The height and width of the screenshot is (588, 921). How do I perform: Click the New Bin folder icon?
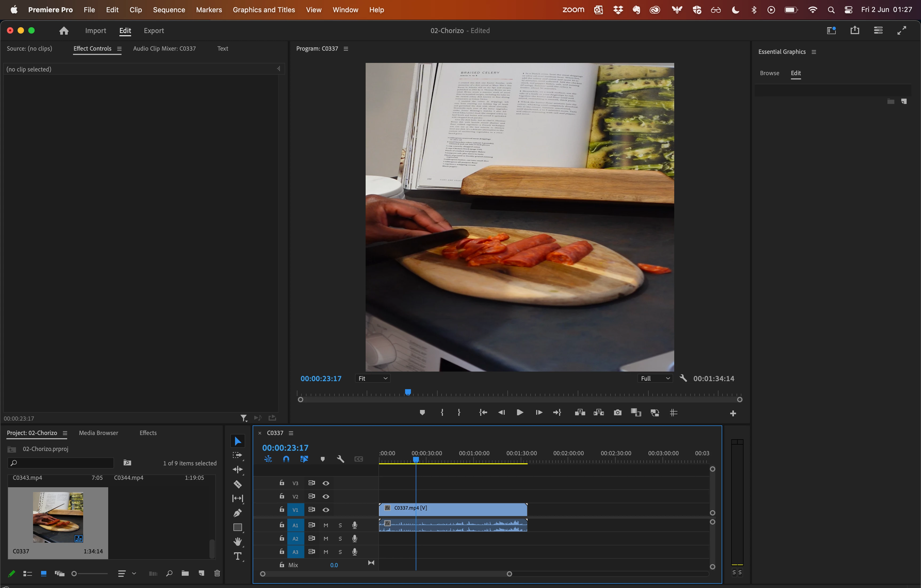pyautogui.click(x=185, y=573)
